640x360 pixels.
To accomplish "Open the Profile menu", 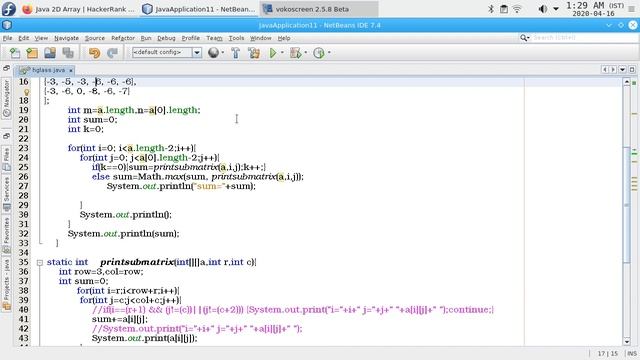I will click(191, 38).
